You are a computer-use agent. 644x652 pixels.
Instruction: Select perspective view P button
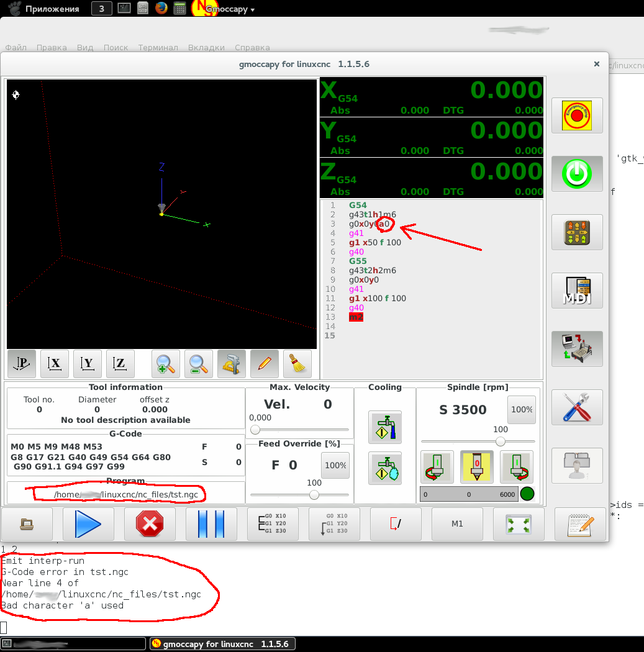[x=22, y=364]
